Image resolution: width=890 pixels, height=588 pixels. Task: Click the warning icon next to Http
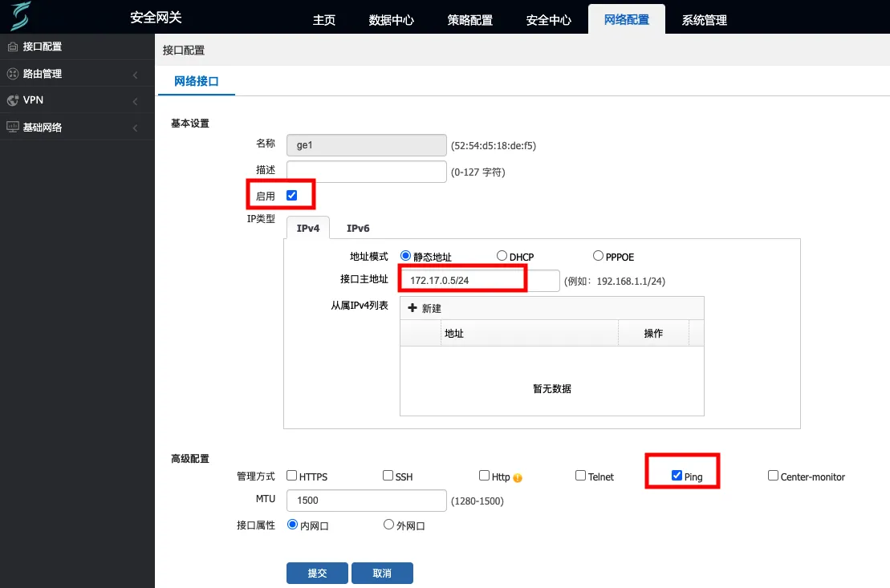pos(516,476)
